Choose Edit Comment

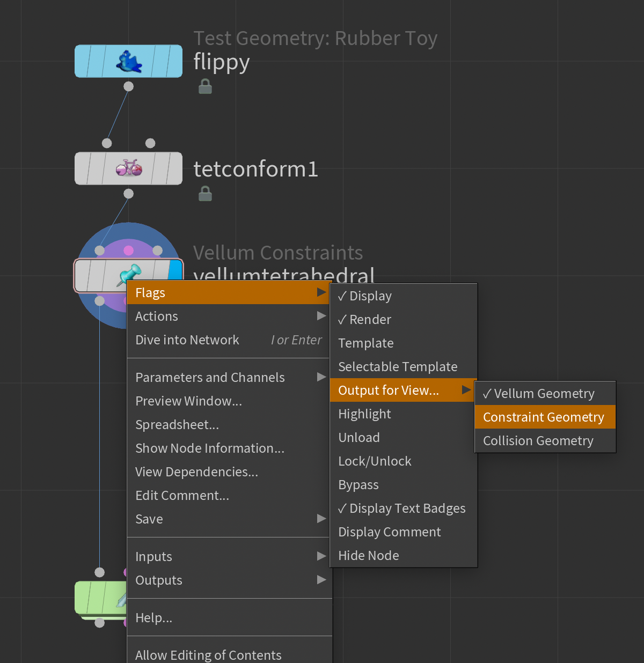(229, 496)
